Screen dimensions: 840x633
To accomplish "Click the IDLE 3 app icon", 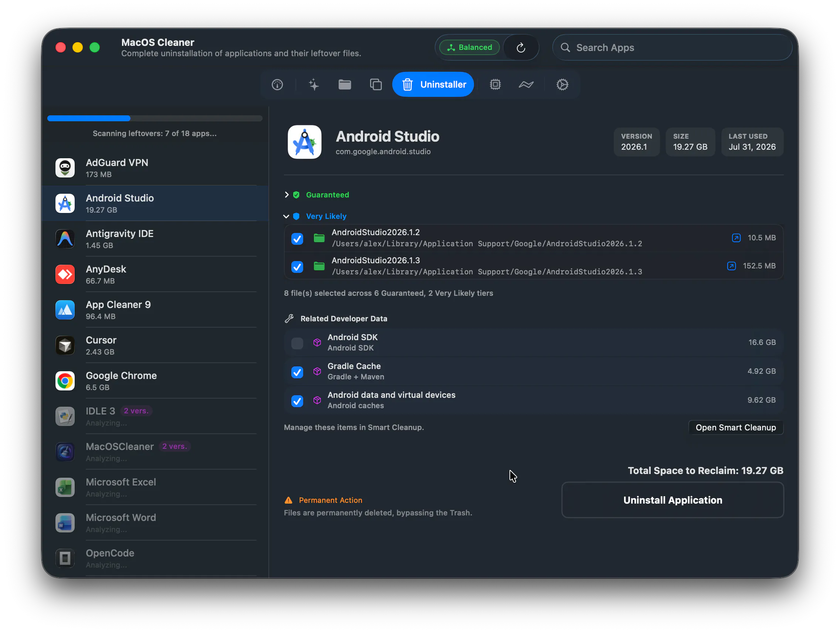I will [65, 417].
